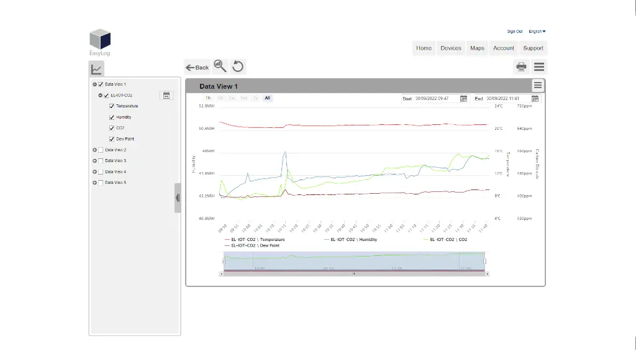Click the printer icon
The width and height of the screenshot is (636, 364).
[x=521, y=66]
